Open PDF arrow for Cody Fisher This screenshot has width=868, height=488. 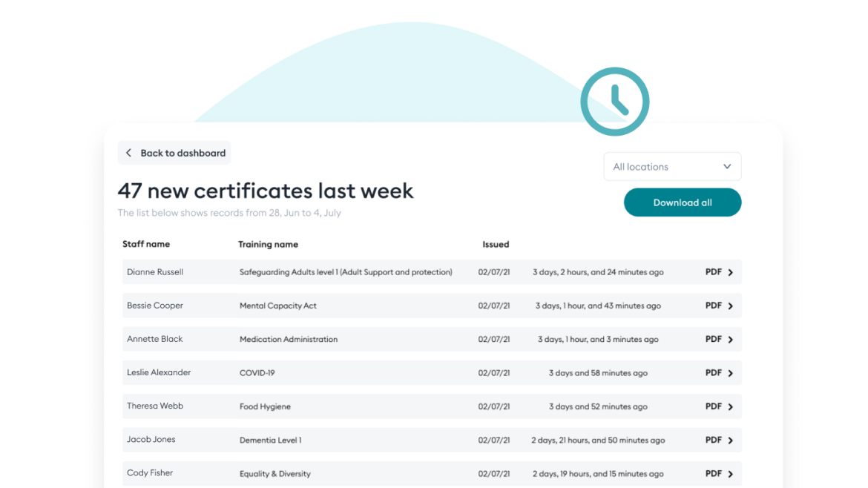[730, 474]
